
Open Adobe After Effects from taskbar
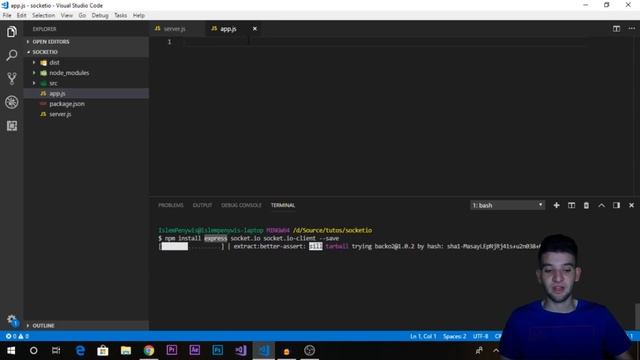pos(195,350)
